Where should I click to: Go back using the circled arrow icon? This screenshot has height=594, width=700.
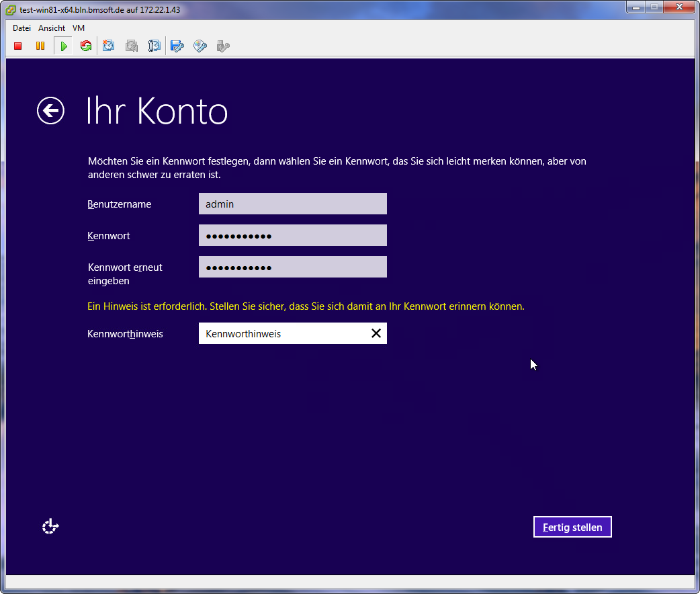(50, 110)
